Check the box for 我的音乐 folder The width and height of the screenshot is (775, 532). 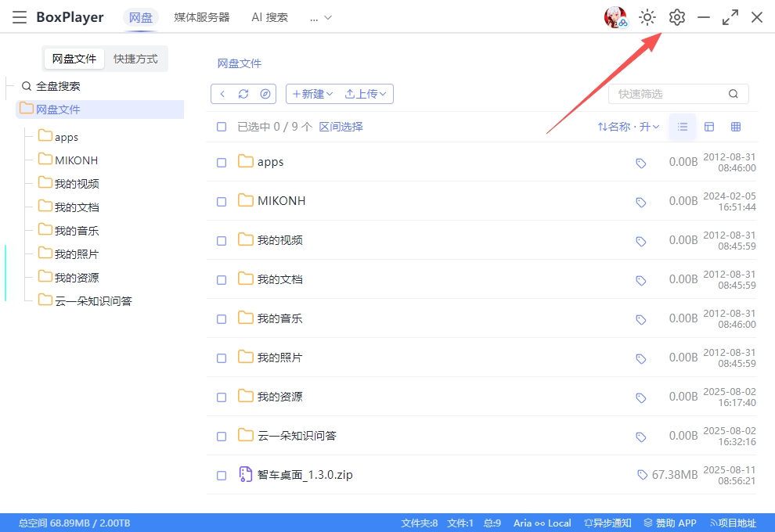tap(222, 319)
